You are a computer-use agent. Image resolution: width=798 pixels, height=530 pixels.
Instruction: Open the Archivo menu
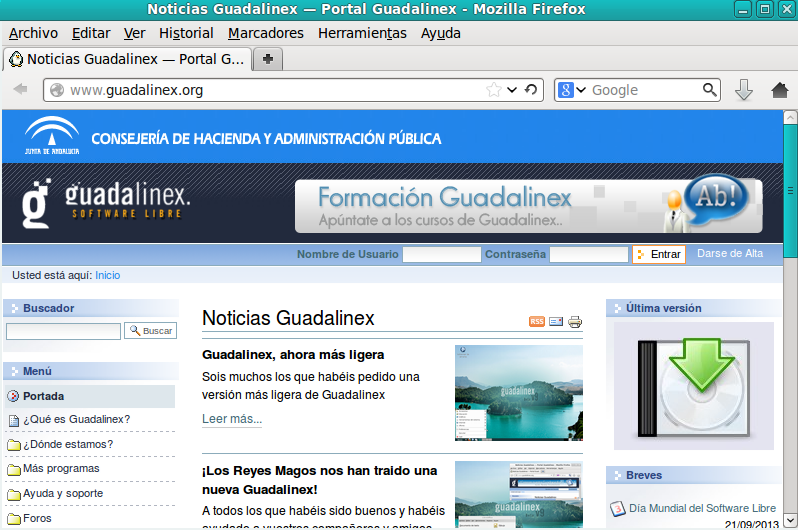tap(33, 33)
